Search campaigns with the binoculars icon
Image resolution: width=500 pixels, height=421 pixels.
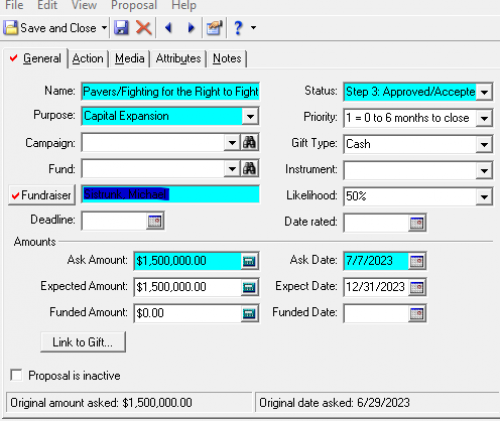(249, 143)
